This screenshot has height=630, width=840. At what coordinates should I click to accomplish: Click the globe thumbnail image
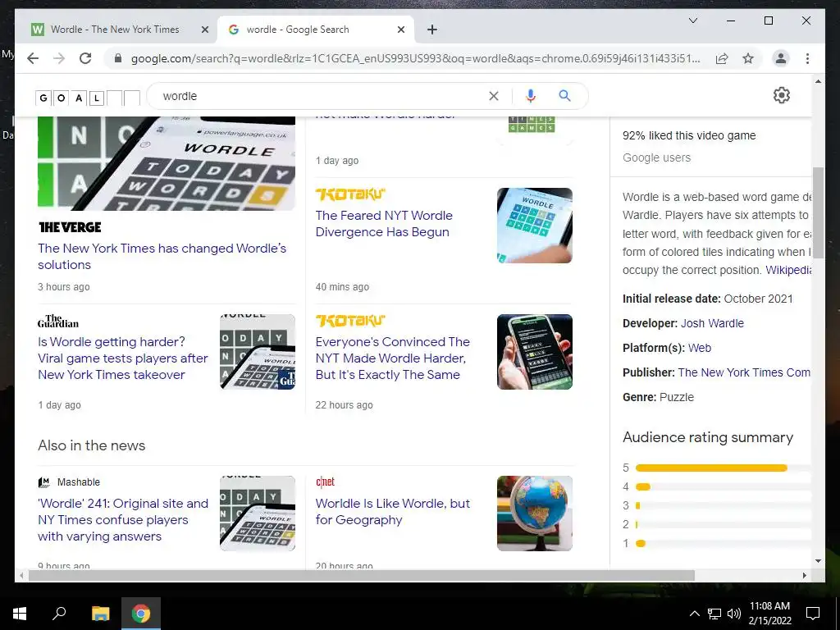[535, 514]
